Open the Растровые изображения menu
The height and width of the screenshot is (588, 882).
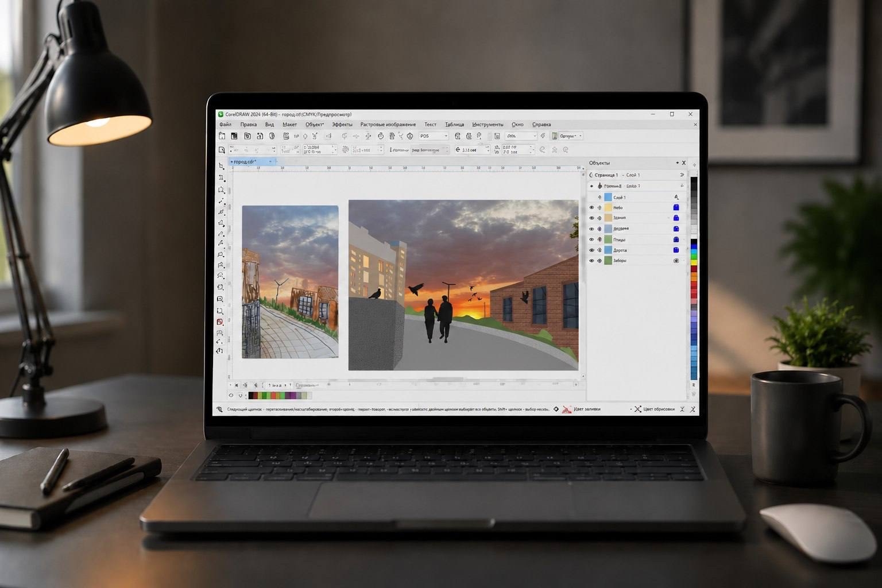click(388, 124)
